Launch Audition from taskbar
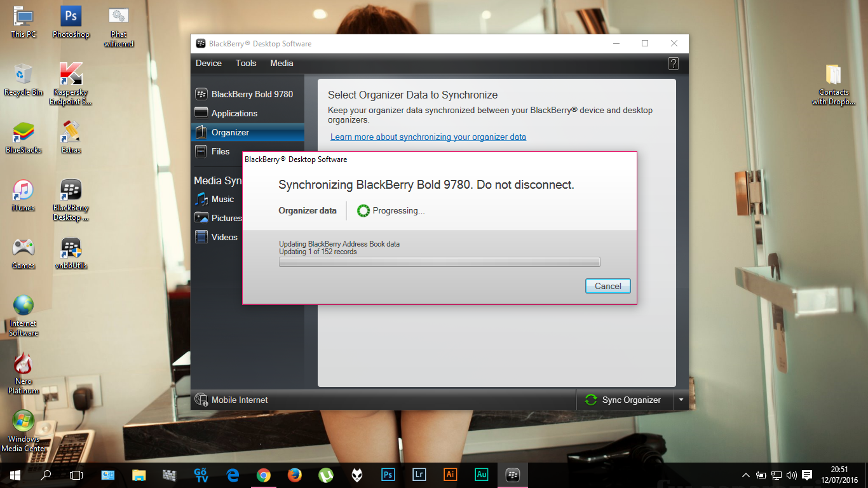Viewport: 868px width, 488px height. 481,475
